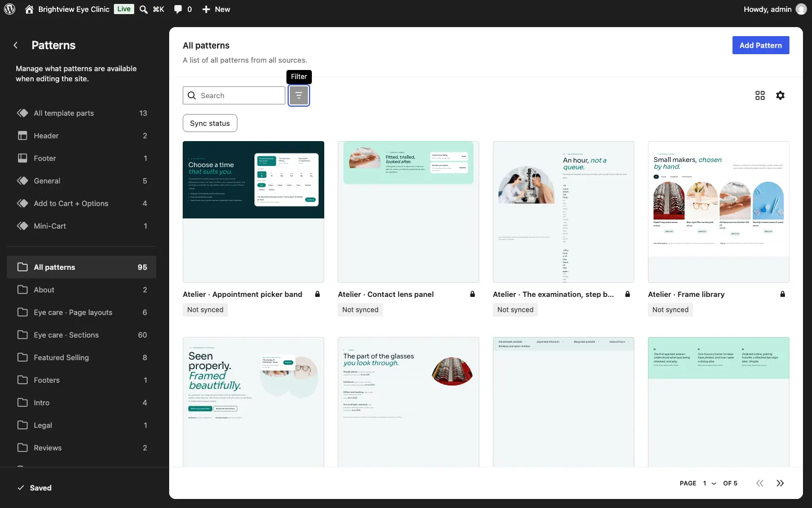The image size is (812, 508).
Task: Open the Reviews pattern category
Action: pyautogui.click(x=82, y=448)
